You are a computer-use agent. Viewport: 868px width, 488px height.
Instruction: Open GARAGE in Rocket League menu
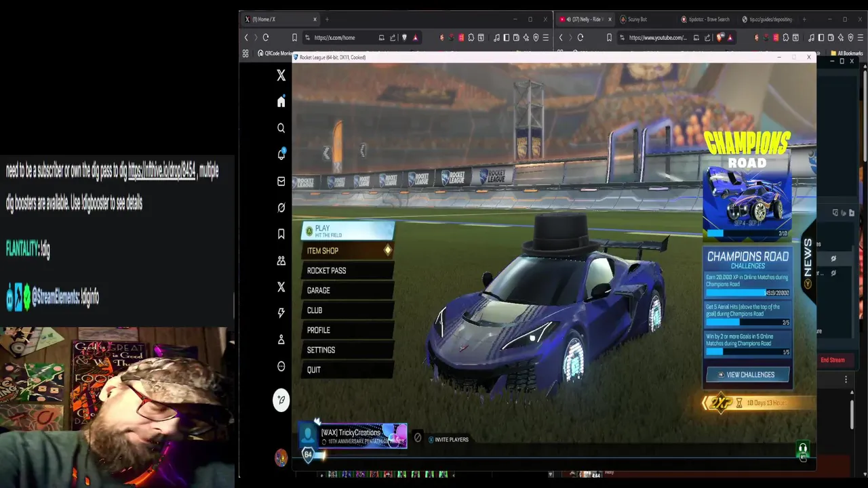point(348,290)
